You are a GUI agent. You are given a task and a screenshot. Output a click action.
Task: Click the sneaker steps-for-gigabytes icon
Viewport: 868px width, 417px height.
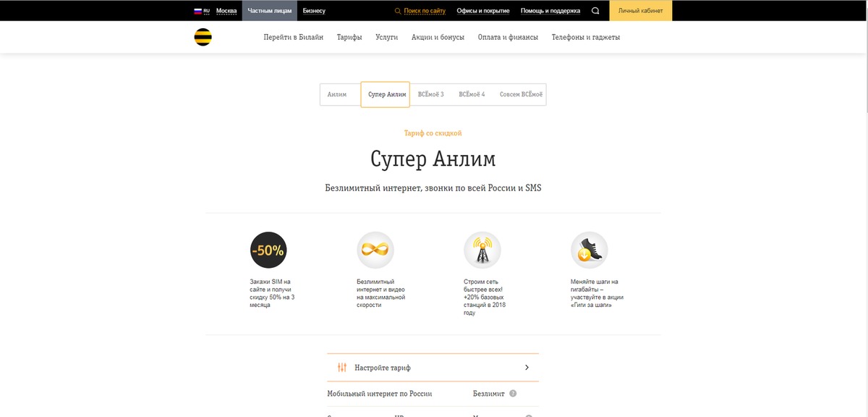tap(589, 250)
